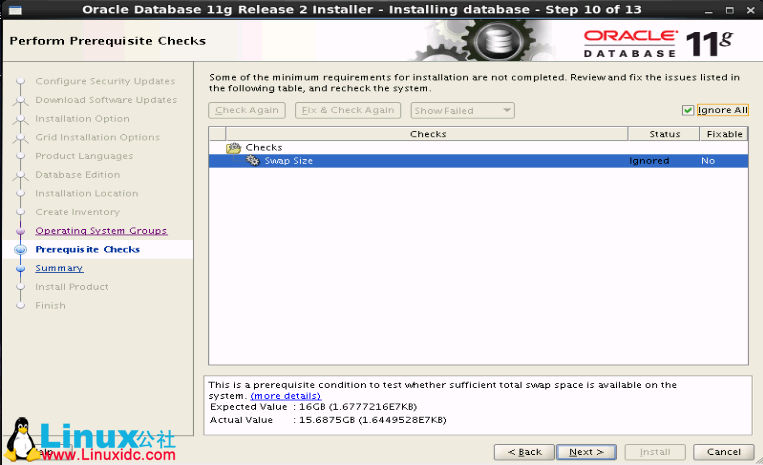Screen dimensions: 763x465
Task: Open the Show Failed dropdown
Action: pyautogui.click(x=462, y=110)
